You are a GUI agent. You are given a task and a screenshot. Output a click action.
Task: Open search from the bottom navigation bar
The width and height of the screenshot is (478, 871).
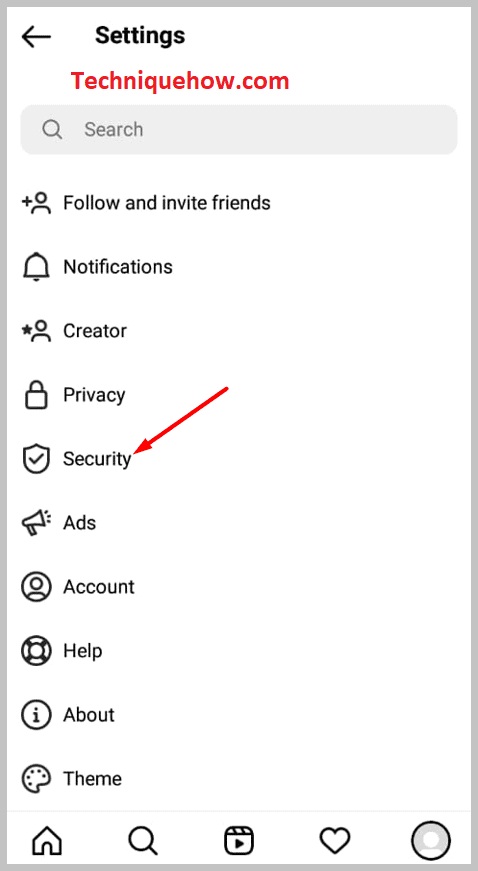click(143, 840)
